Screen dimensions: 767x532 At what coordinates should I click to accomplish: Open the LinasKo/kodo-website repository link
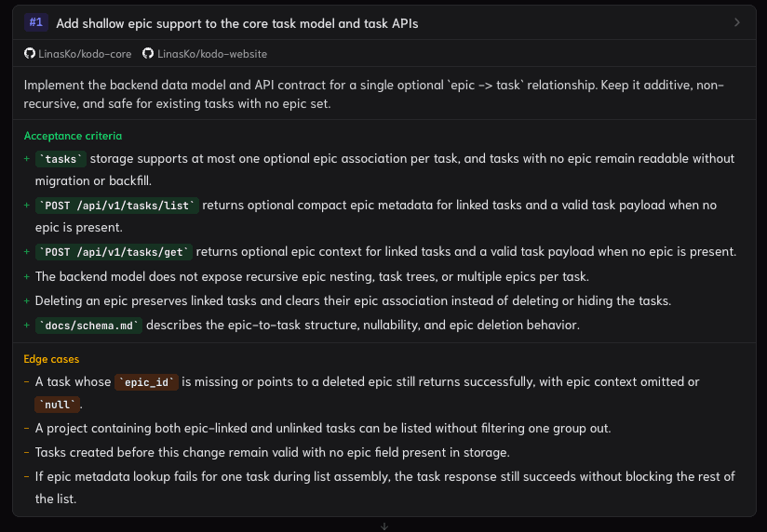[x=212, y=54]
